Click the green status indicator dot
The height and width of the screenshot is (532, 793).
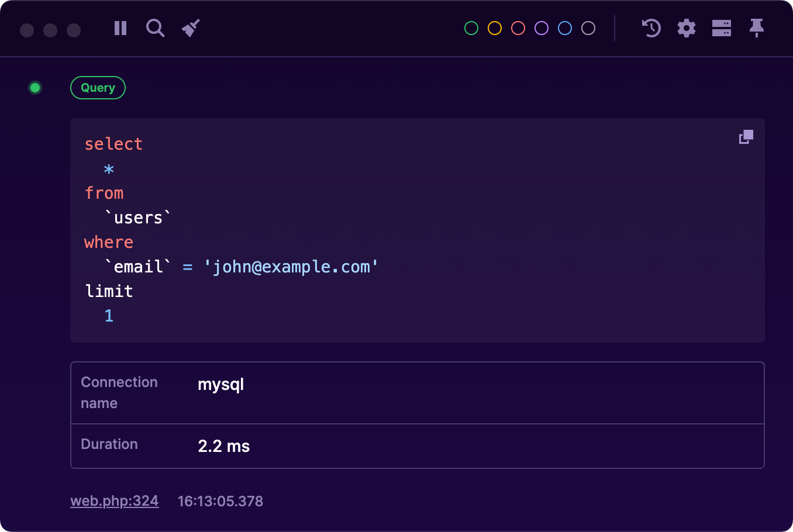tap(35, 88)
